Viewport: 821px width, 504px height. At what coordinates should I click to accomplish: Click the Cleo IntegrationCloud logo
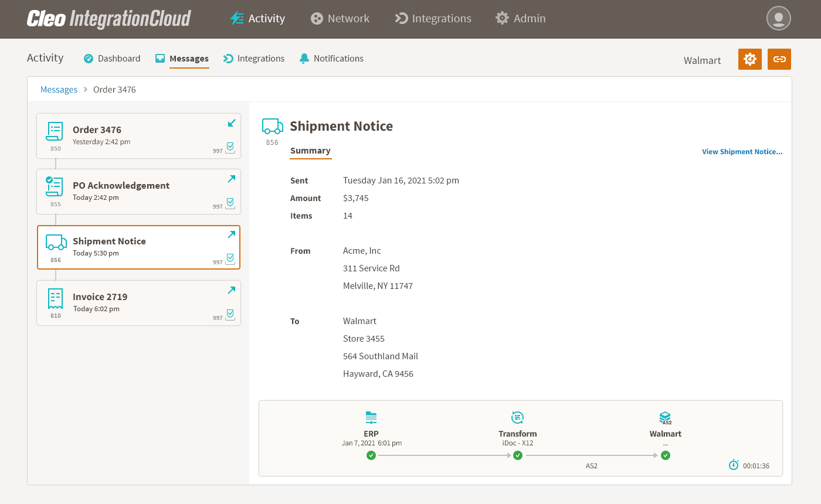coord(108,18)
